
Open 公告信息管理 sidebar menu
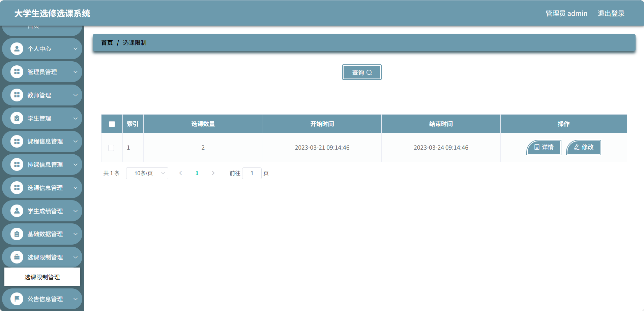[42, 299]
